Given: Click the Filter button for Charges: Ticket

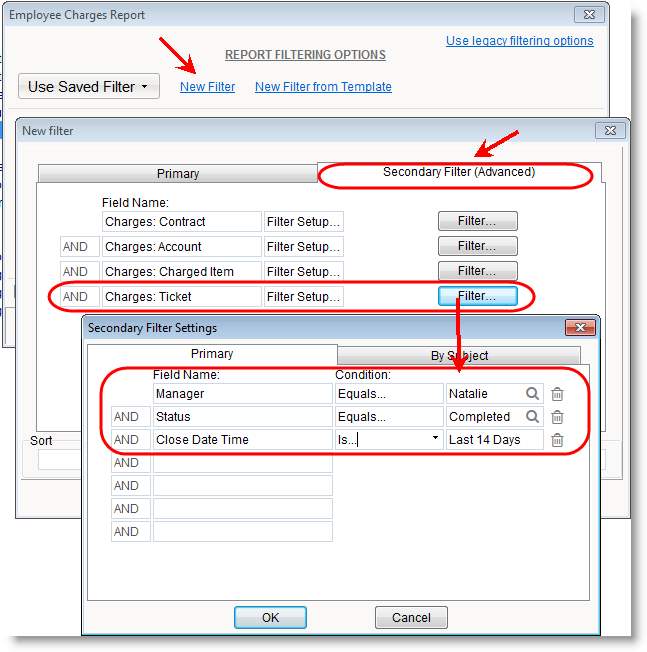Looking at the screenshot, I should pyautogui.click(x=477, y=296).
